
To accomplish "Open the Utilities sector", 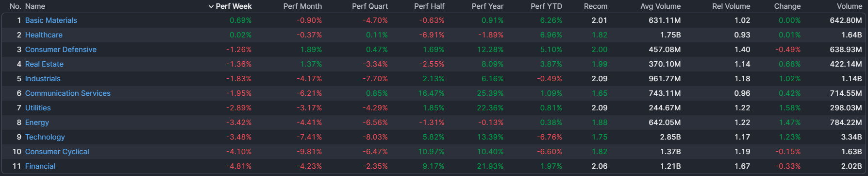I will pyautogui.click(x=38, y=108).
